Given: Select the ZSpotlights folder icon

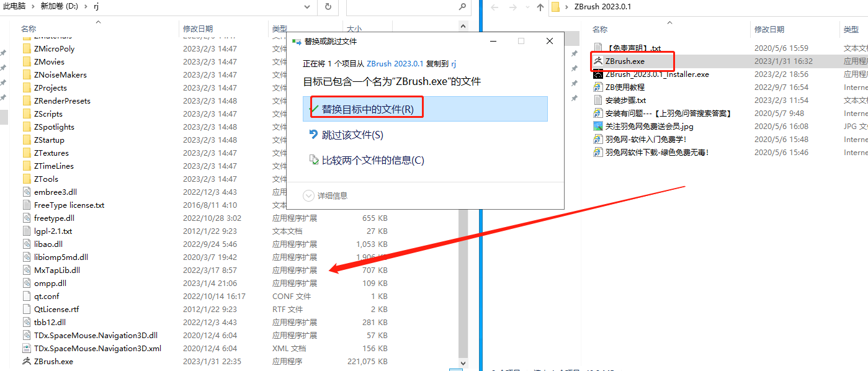Looking at the screenshot, I should pos(27,127).
